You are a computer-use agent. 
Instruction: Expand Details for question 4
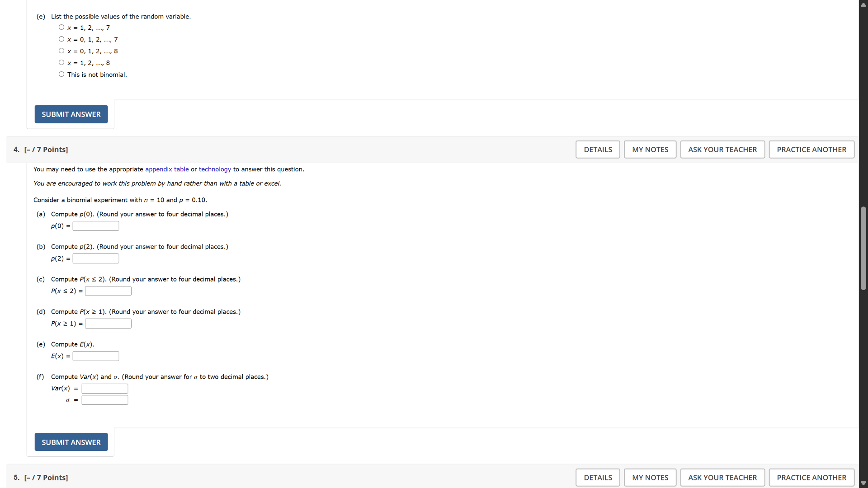598,150
